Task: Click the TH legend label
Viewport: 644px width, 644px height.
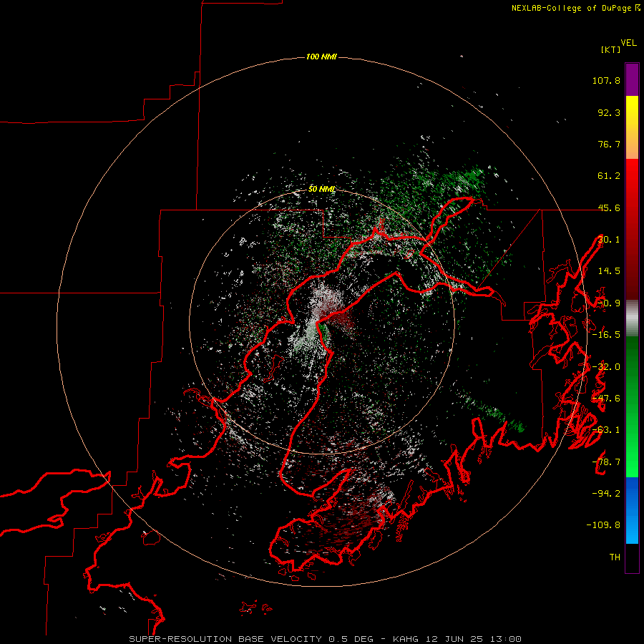Action: click(615, 557)
